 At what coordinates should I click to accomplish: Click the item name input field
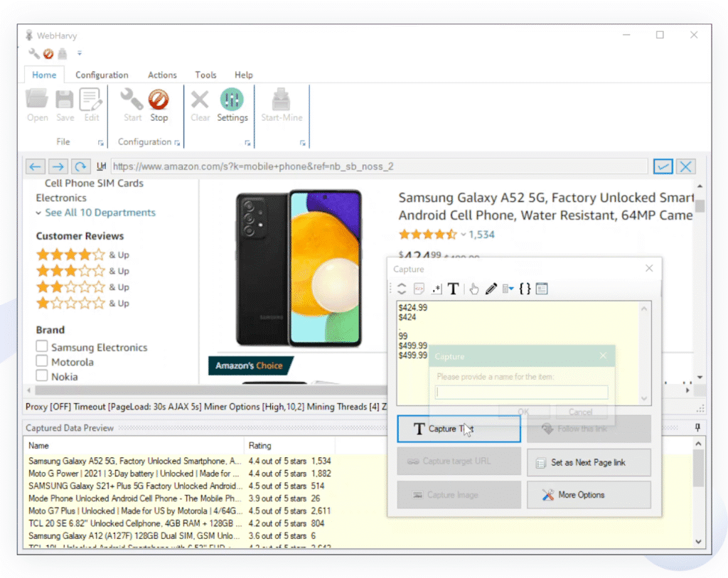click(521, 392)
